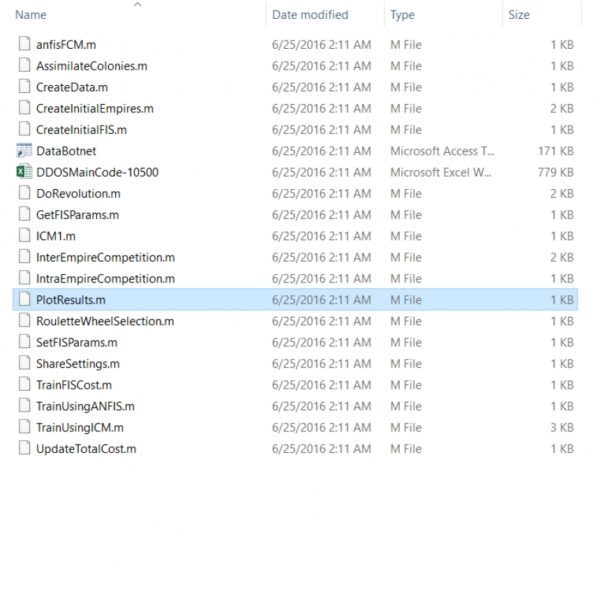Click the RouletteWheelSelection.m file icon
This screenshot has width=600, height=605.
pyautogui.click(x=24, y=320)
